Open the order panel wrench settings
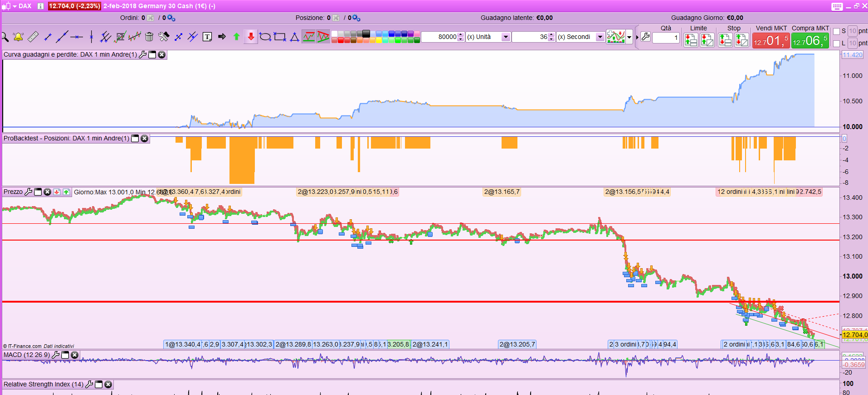This screenshot has width=868, height=395. point(646,37)
